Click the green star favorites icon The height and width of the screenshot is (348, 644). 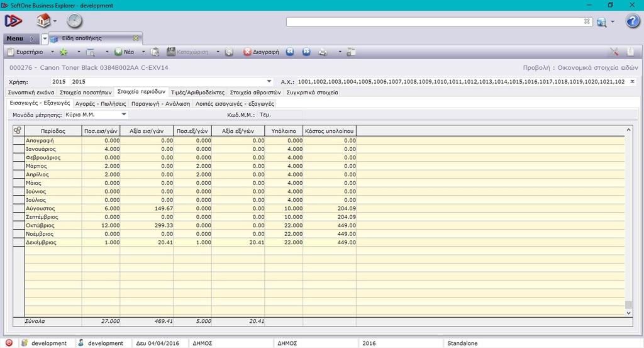coord(64,52)
